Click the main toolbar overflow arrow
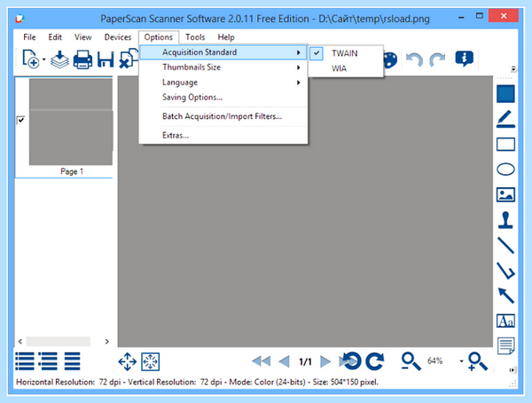 (513, 69)
